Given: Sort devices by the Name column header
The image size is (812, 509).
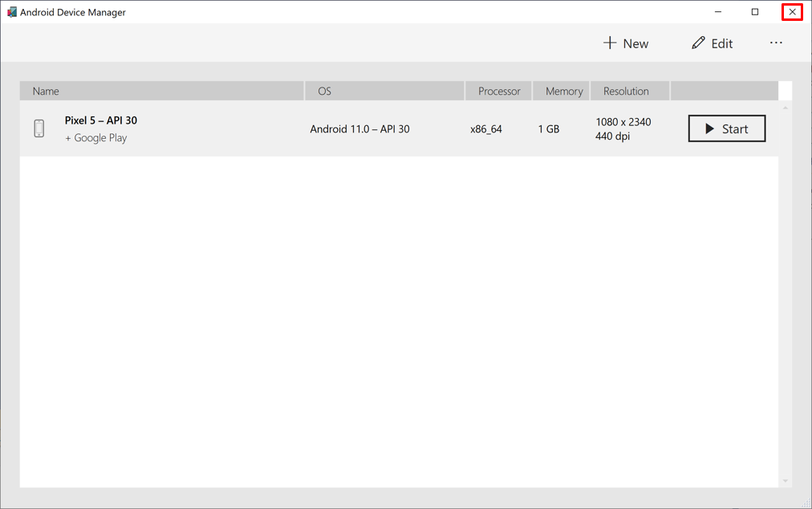Looking at the screenshot, I should pyautogui.click(x=46, y=91).
